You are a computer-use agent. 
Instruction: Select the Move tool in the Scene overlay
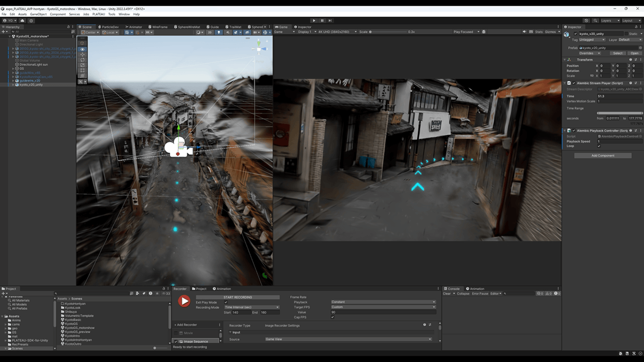pyautogui.click(x=83, y=55)
